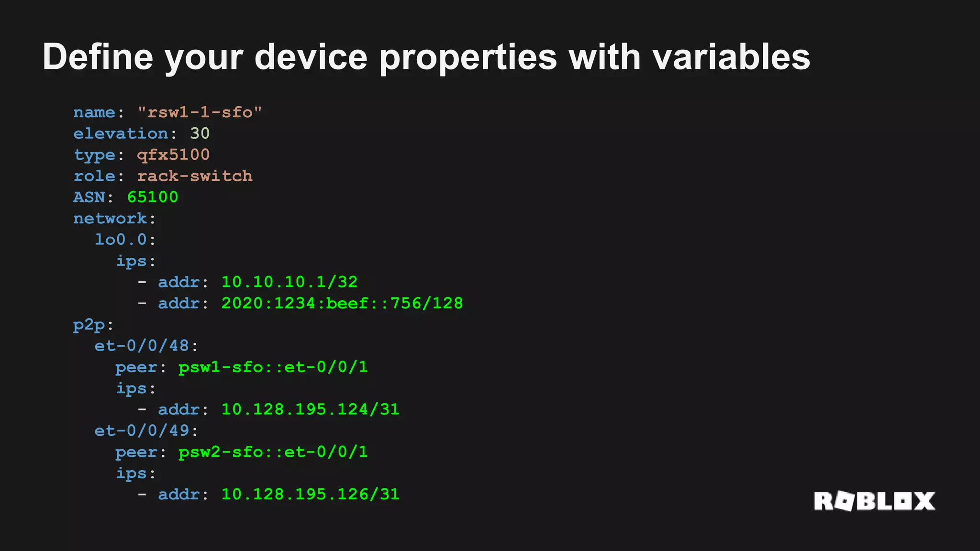Click the ips key under et-0/0/49
This screenshot has height=551, width=980.
point(132,474)
